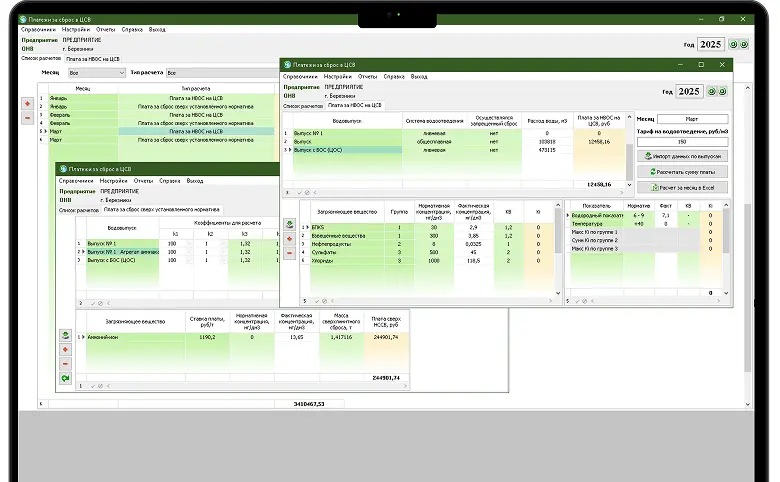
Task: Click the Тариф на водоотведение input field
Action: tap(684, 142)
